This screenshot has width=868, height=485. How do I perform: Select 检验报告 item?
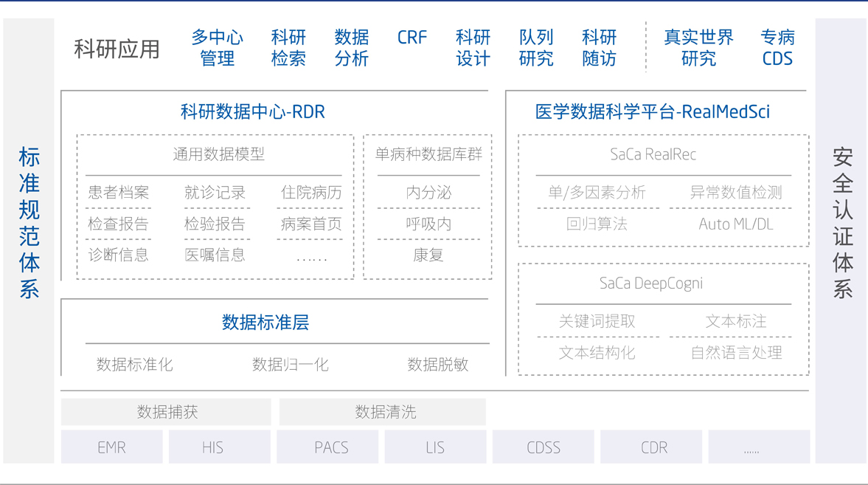click(x=215, y=224)
